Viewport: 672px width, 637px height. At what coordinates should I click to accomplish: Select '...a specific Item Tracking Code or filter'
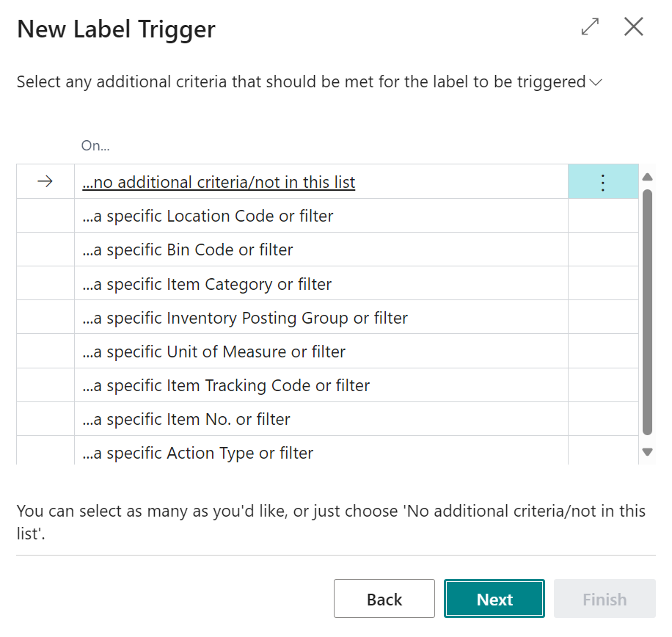[x=225, y=385]
